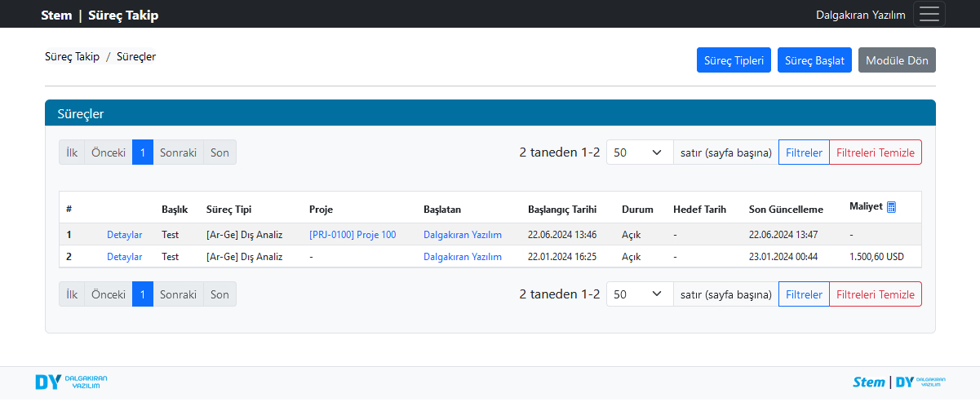Viewport: 980px width, 402px height.
Task: Click the calculator icon beside Maliyet
Action: coord(891,207)
